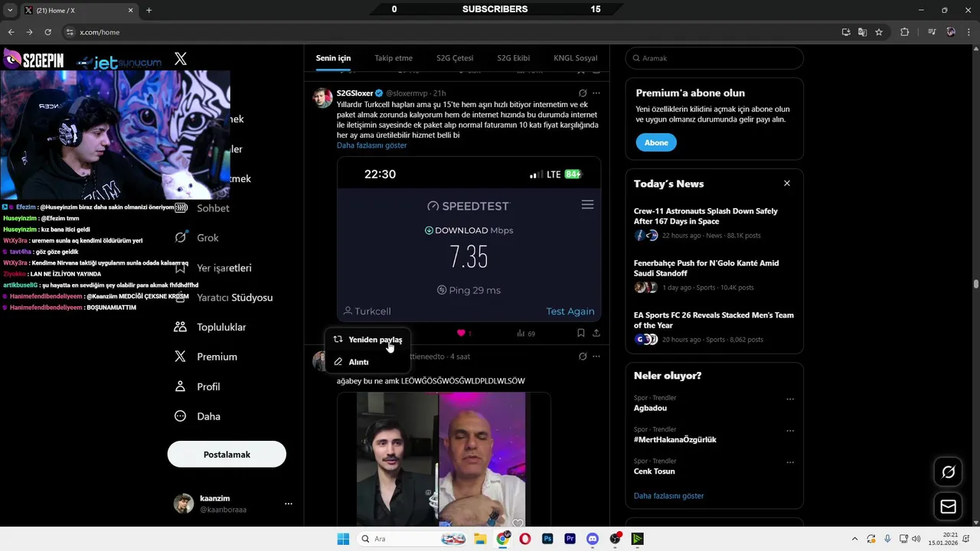Open more options on '4 saat' post
The image size is (980, 551).
click(x=596, y=357)
